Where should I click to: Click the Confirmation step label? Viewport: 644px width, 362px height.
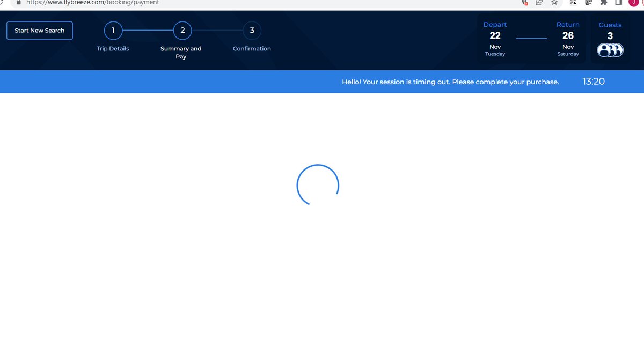pos(252,49)
